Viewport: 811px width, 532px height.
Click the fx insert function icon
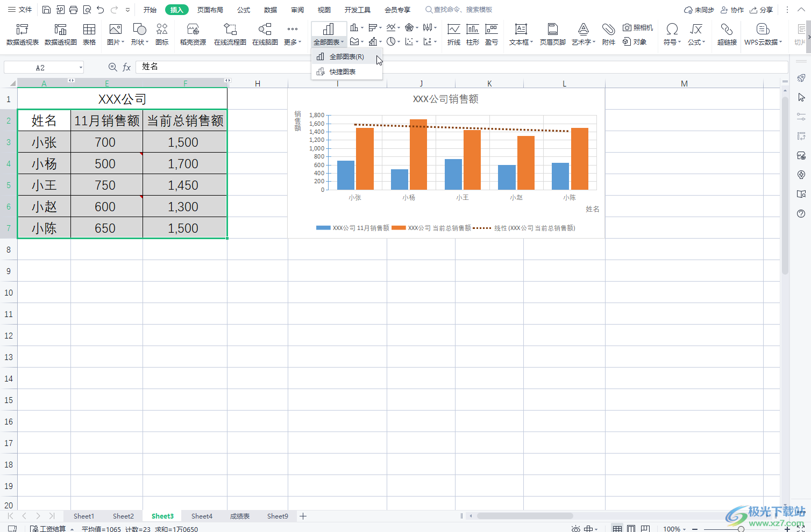point(127,67)
